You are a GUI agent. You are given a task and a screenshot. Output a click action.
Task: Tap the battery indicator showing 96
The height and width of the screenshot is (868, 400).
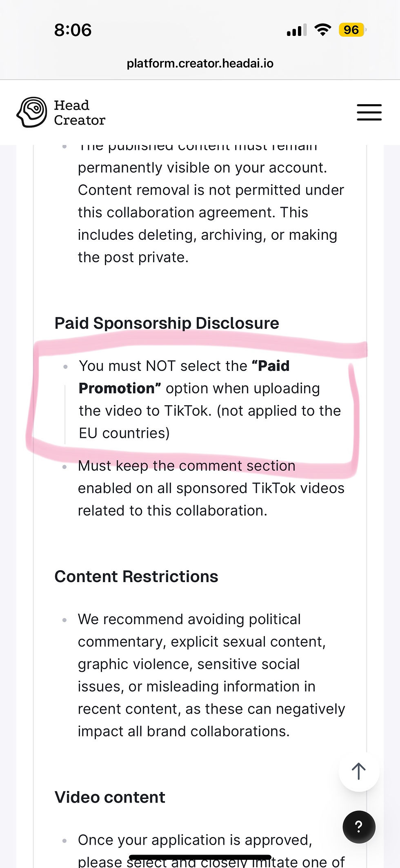(352, 30)
